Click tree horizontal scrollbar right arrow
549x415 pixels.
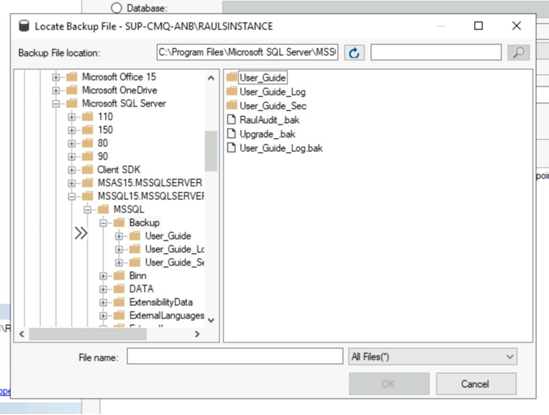tap(197, 334)
